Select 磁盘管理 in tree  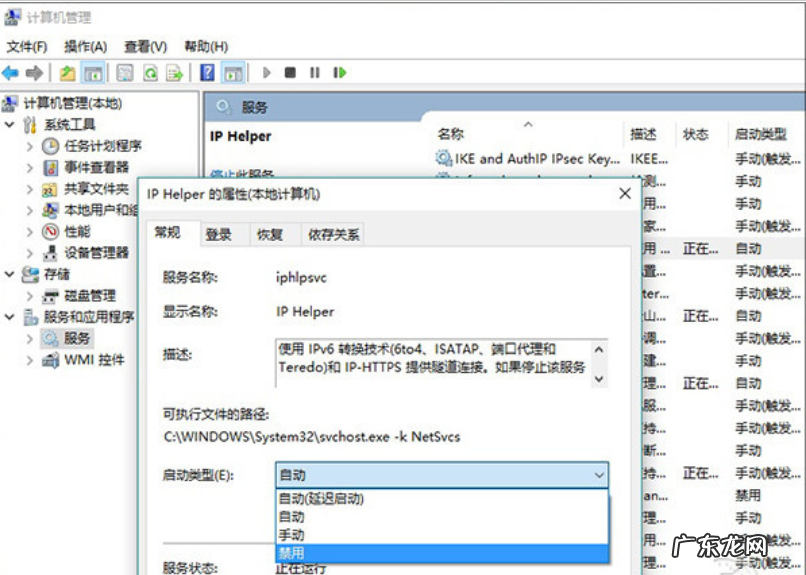[x=90, y=296]
